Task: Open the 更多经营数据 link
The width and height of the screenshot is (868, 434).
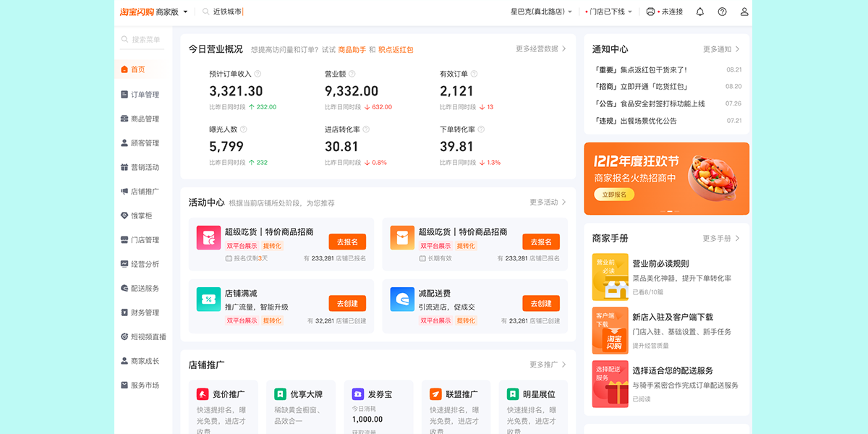Action: click(x=540, y=48)
